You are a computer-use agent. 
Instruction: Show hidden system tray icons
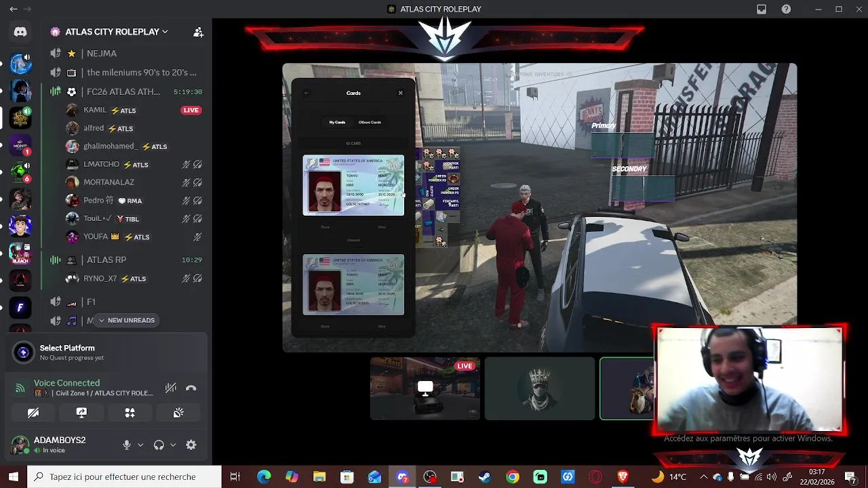click(x=703, y=476)
